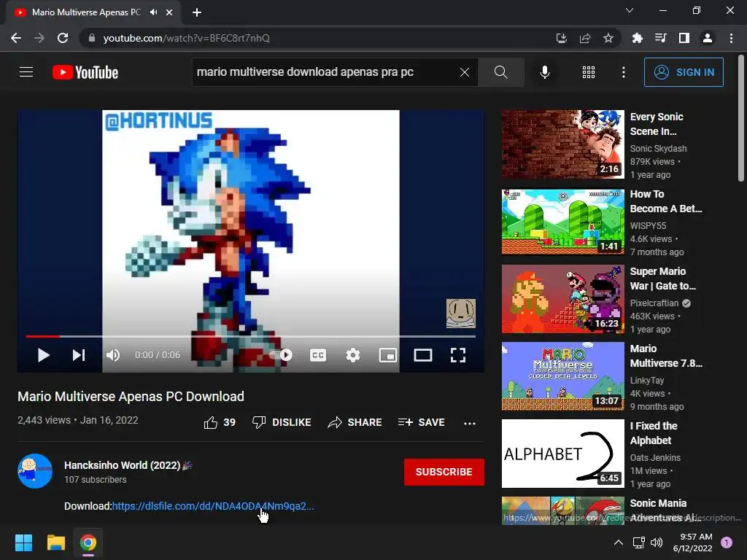Open How To Become A Bet... video title

tap(666, 201)
